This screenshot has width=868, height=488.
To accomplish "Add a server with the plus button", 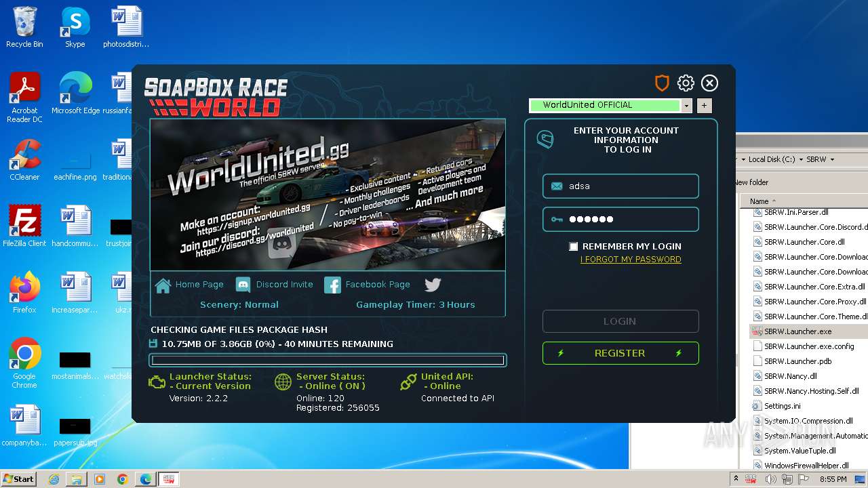I will 704,106.
